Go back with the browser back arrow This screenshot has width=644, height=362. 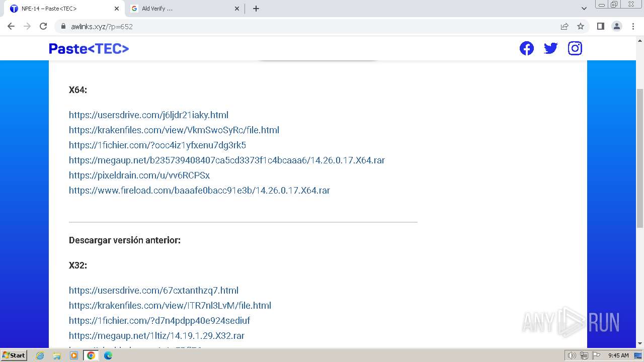tap(11, 26)
